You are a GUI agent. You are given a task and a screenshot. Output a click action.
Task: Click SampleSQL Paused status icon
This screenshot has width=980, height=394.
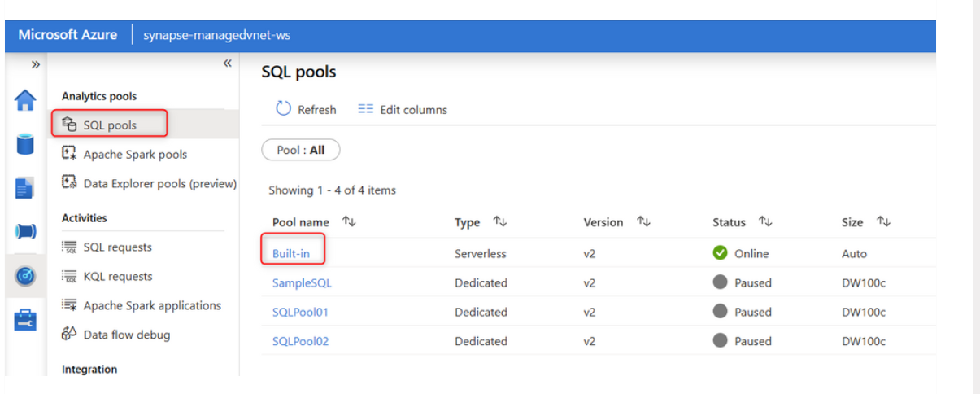[x=720, y=282]
